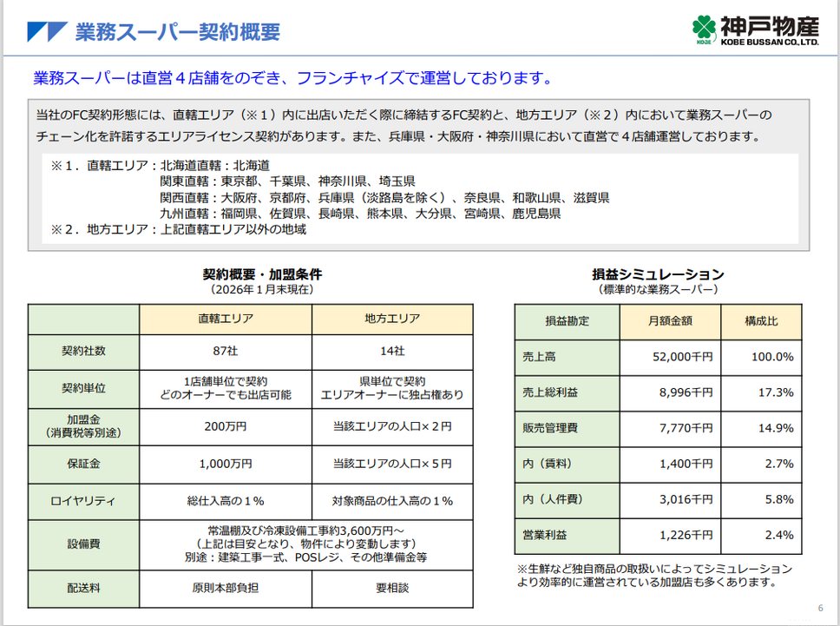This screenshot has width=840, height=626.
Task: Click the blue double-triangle title marker
Action: pos(47,32)
